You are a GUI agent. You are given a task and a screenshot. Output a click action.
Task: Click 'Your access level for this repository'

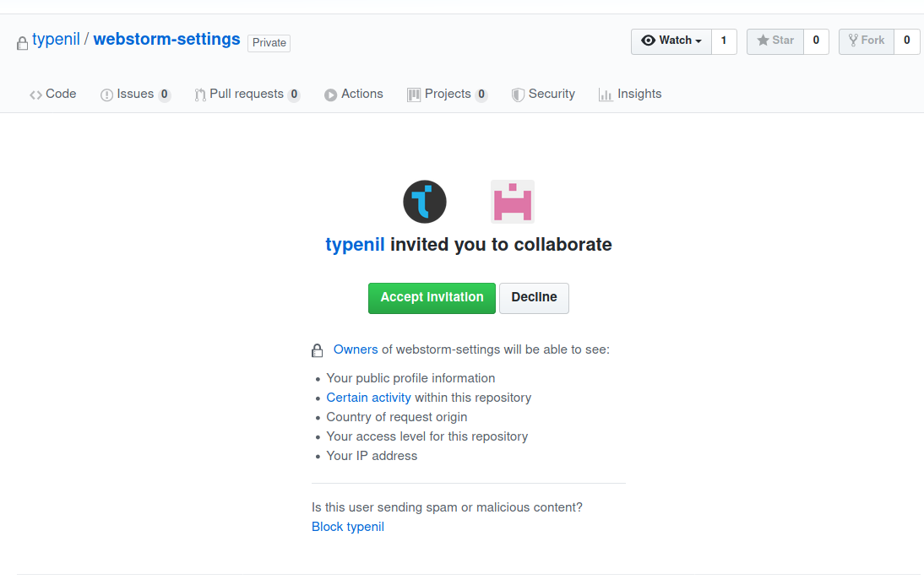(x=427, y=436)
